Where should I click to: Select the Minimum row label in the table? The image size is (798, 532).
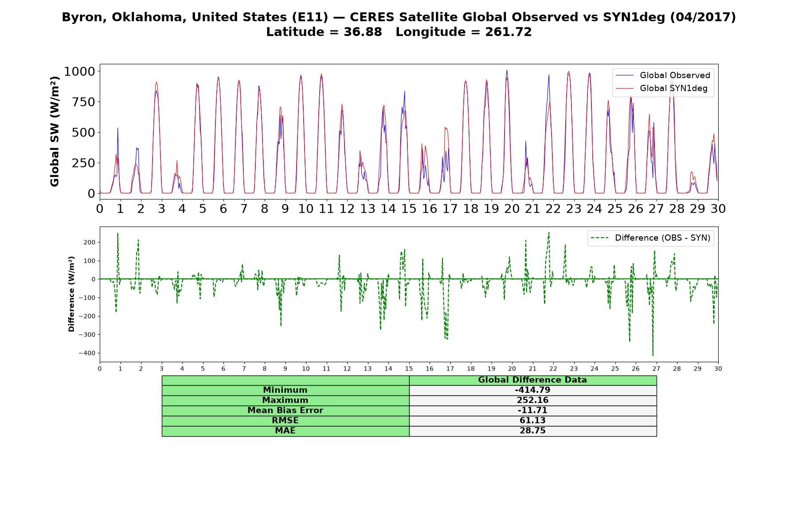point(286,390)
